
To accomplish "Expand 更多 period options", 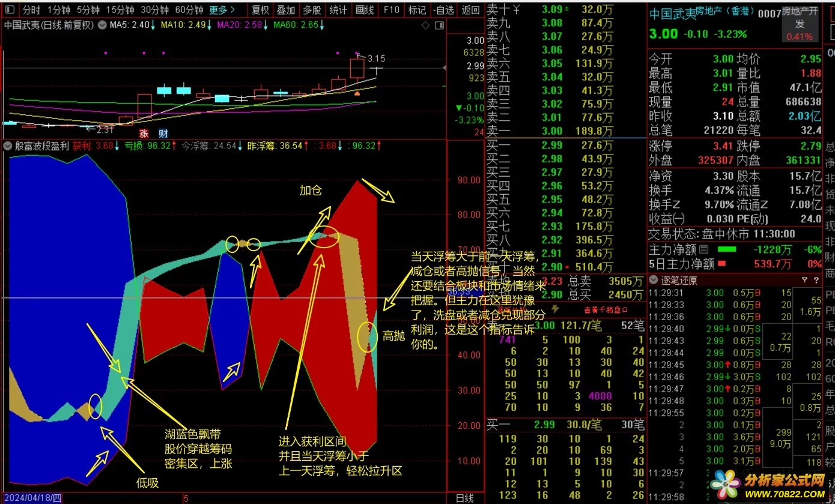I will [222, 10].
